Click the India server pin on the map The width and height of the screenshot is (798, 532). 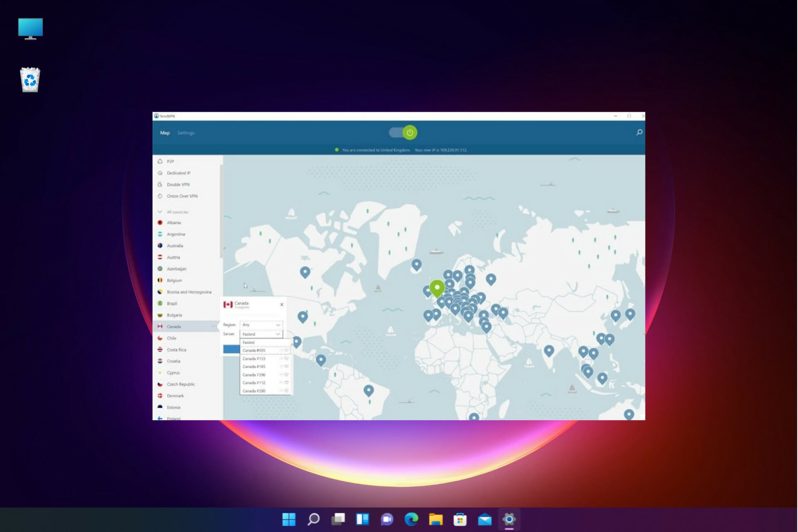click(549, 351)
